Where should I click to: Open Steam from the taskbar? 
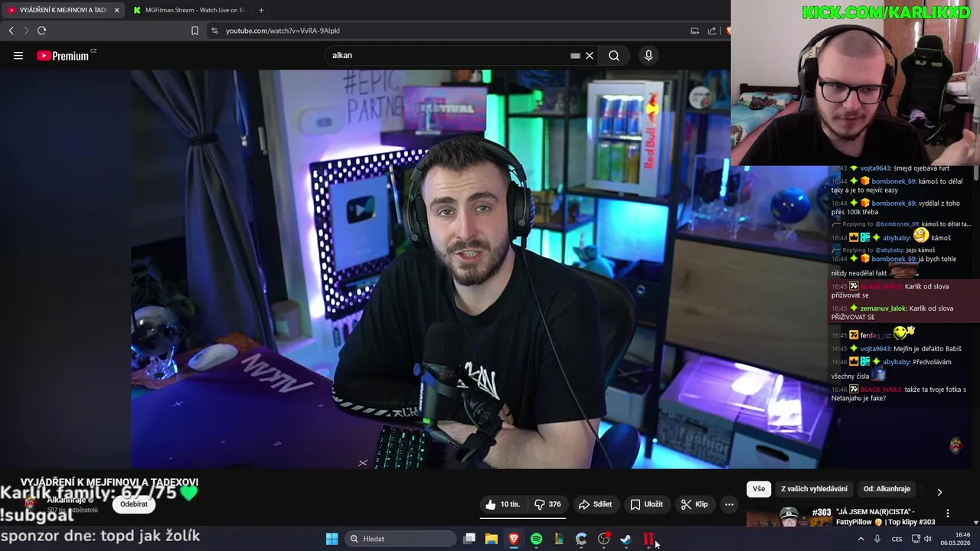626,539
